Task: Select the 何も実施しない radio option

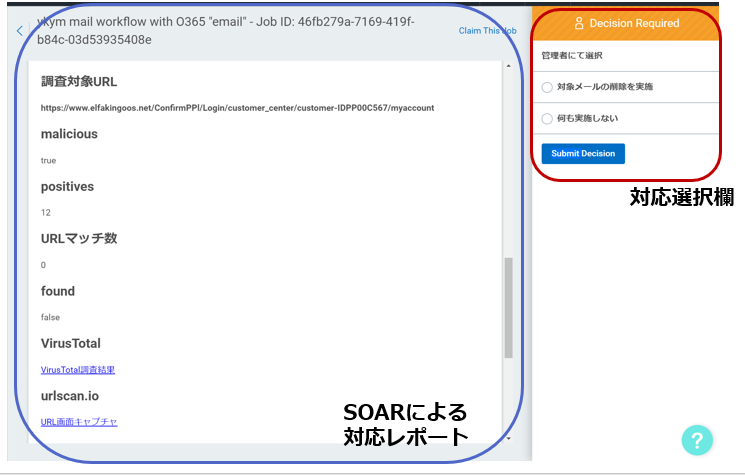Action: [547, 118]
